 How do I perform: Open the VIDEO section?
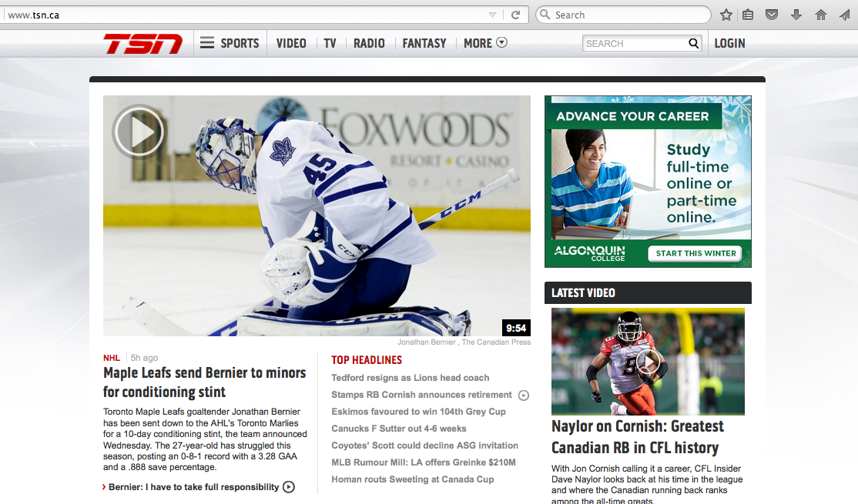291,43
